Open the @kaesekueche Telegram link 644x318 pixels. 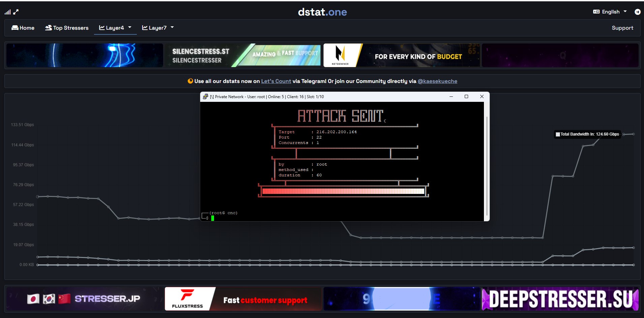tap(437, 81)
